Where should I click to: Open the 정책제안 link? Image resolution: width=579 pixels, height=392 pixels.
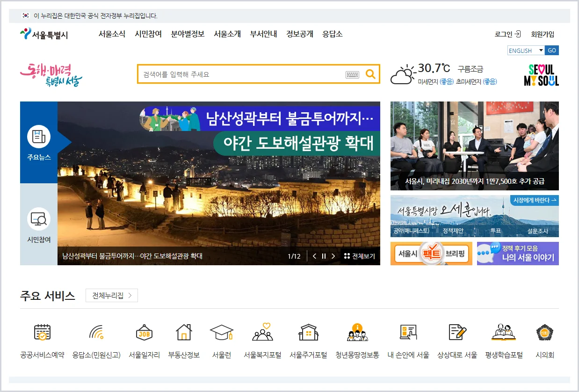tap(453, 231)
